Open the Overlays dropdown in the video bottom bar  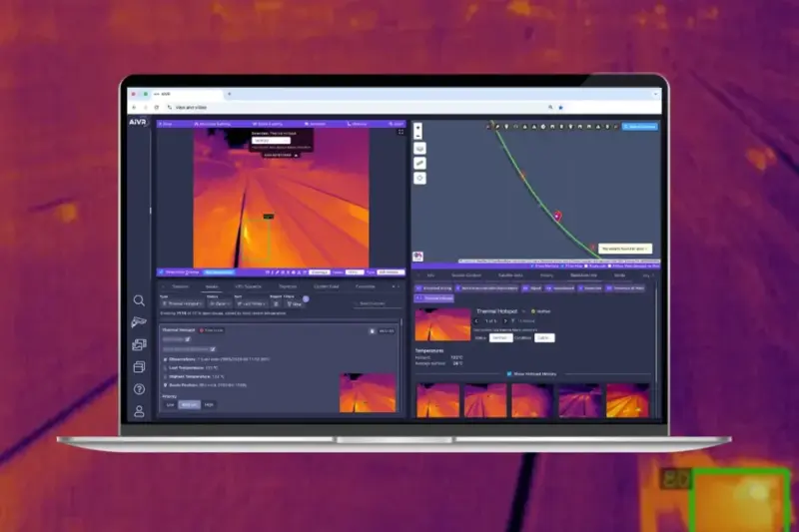coord(319,272)
